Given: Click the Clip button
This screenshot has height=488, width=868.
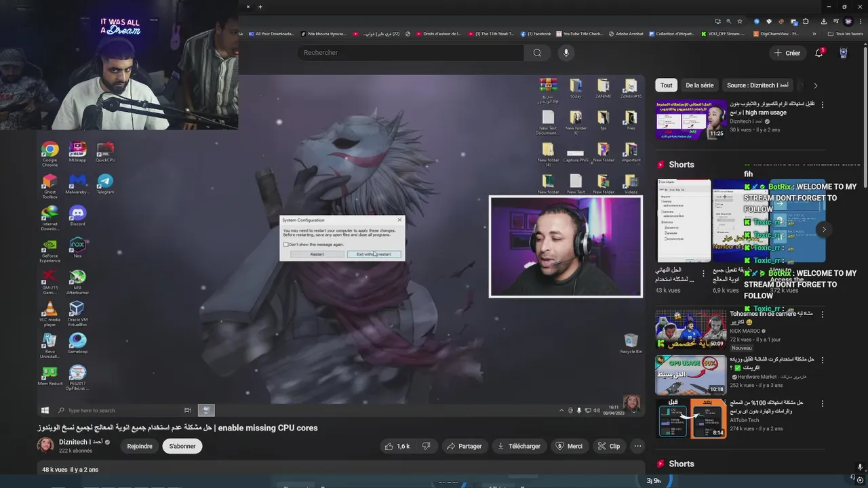Looking at the screenshot, I should 609,446.
